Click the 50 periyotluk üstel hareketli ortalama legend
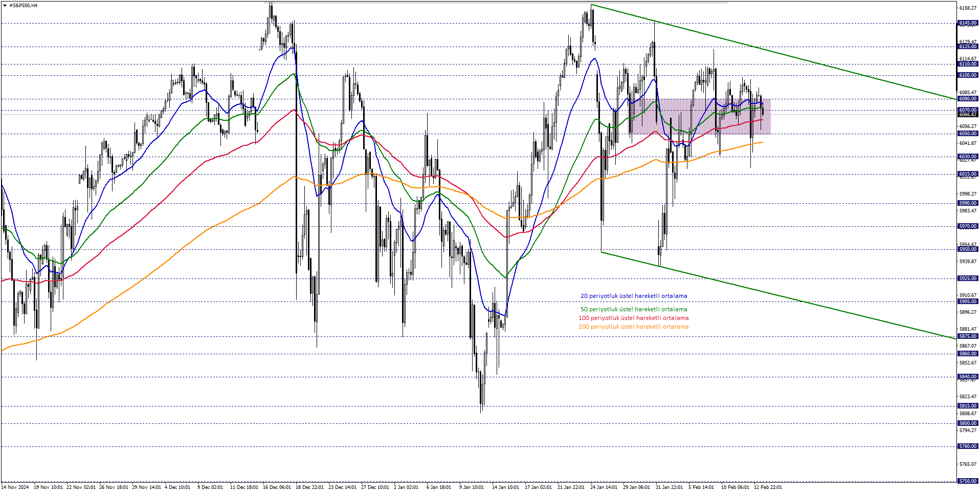 (x=634, y=309)
